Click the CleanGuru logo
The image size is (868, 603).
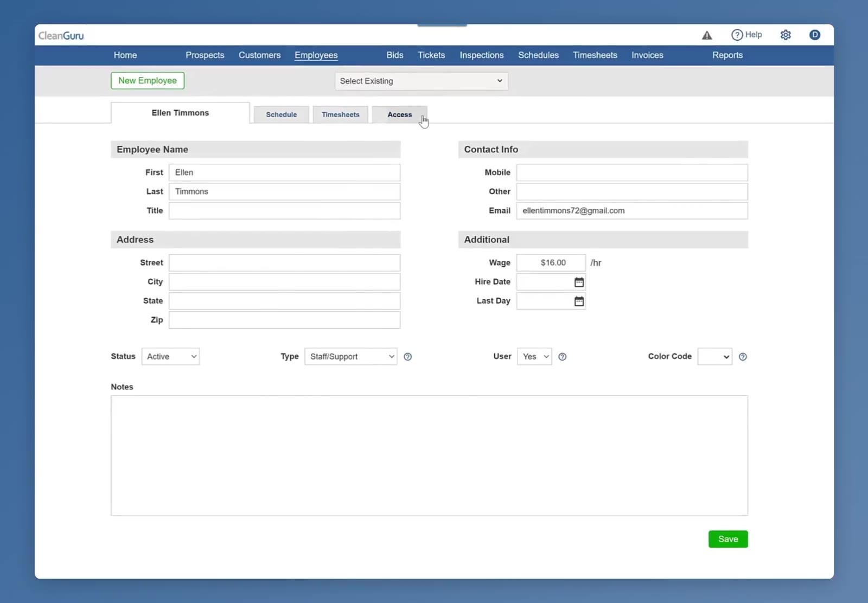click(61, 36)
